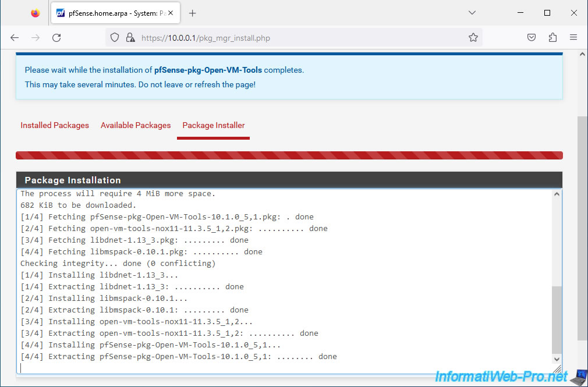Close the Firefox window
This screenshot has height=387, width=588.
(574, 13)
